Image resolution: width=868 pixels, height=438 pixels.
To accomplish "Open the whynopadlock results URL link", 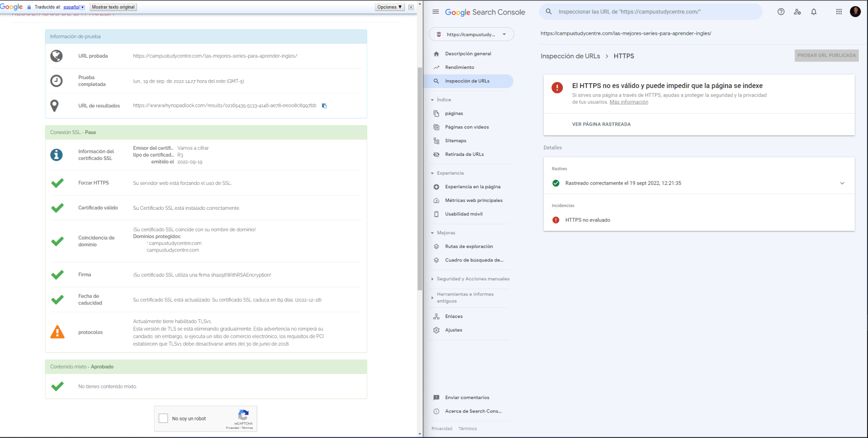I will pyautogui.click(x=225, y=106).
